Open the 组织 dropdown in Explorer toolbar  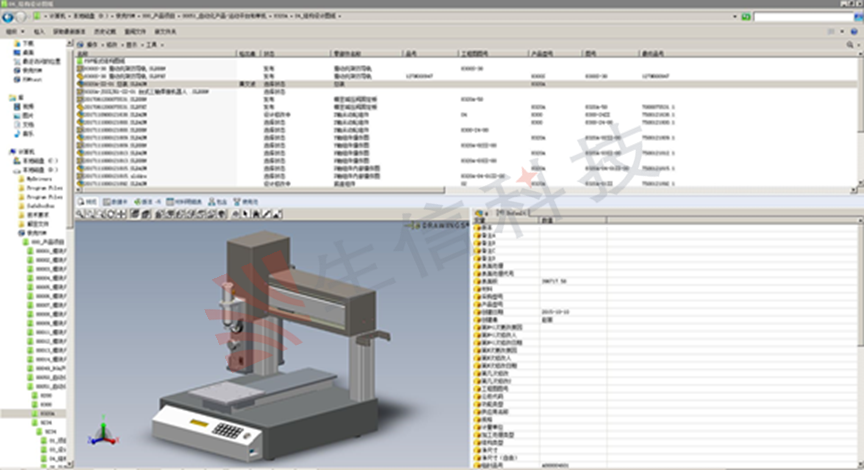pyautogui.click(x=14, y=32)
